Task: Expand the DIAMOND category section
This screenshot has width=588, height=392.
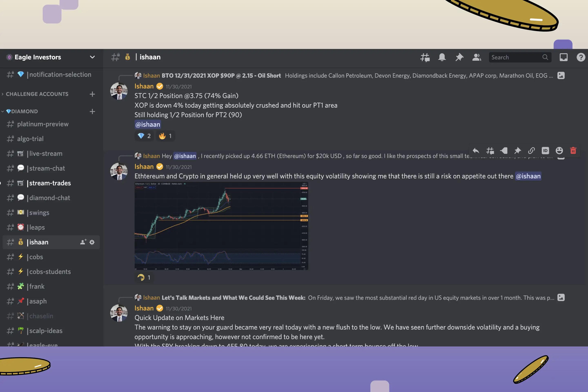Action: click(x=4, y=111)
